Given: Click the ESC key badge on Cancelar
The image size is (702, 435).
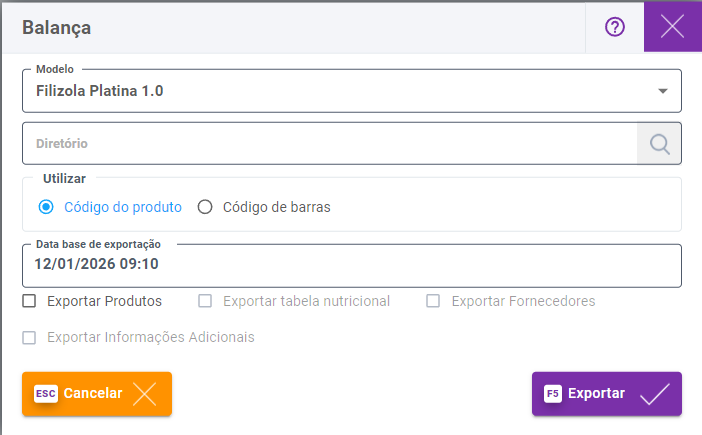Looking at the screenshot, I should 45,394.
